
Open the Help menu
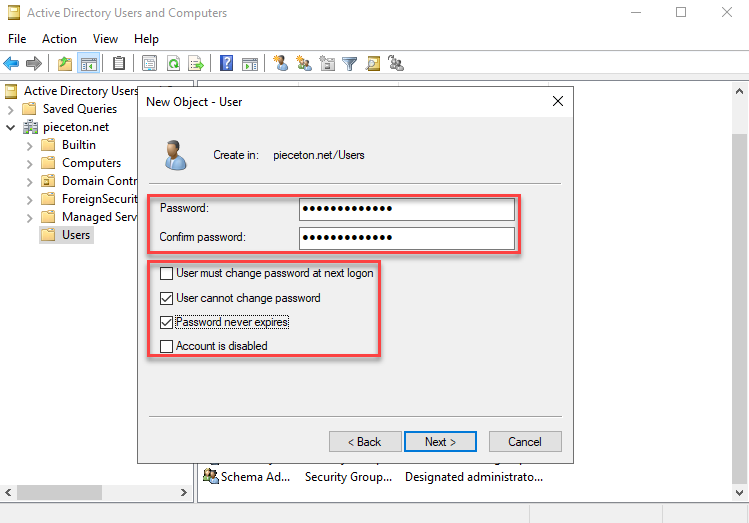[146, 39]
